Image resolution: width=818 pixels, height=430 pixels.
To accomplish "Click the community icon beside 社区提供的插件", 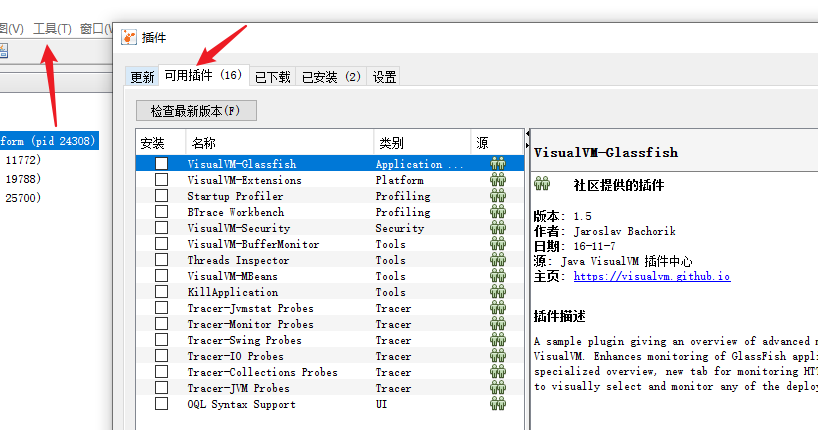I will (x=542, y=184).
